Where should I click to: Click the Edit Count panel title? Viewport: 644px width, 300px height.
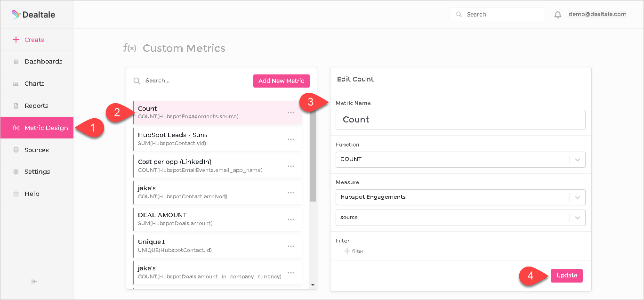click(355, 79)
